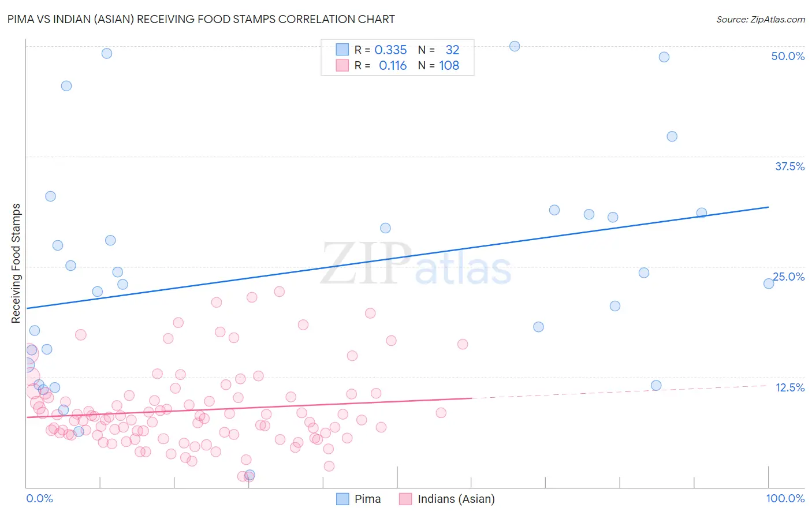Click the chart title text
812x515 pixels.
click(201, 19)
